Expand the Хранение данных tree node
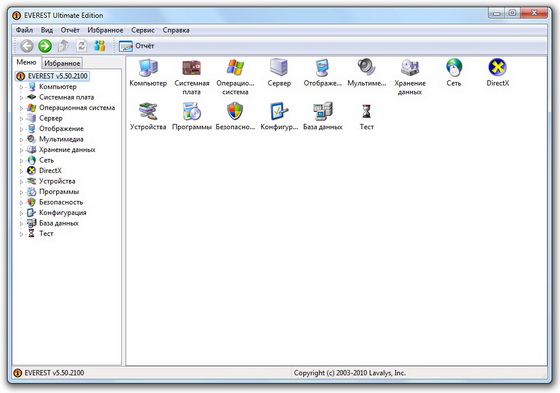560x393 pixels. point(21,150)
